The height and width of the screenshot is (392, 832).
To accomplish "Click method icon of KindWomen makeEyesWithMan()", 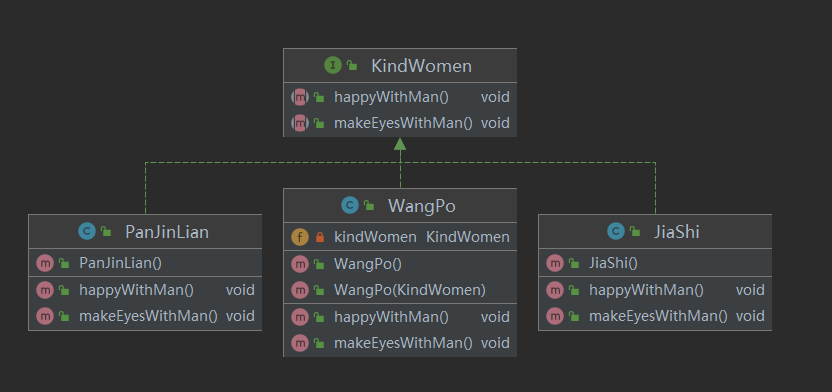I will pos(300,123).
